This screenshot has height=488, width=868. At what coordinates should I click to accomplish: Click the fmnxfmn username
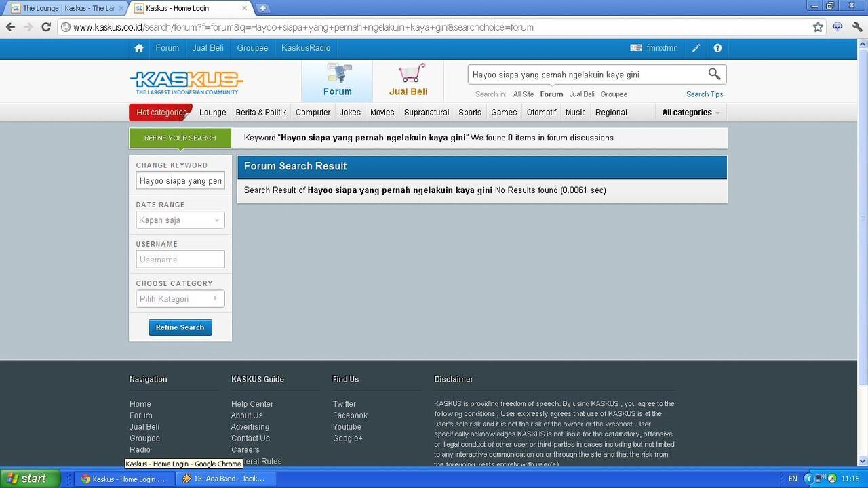coord(662,48)
